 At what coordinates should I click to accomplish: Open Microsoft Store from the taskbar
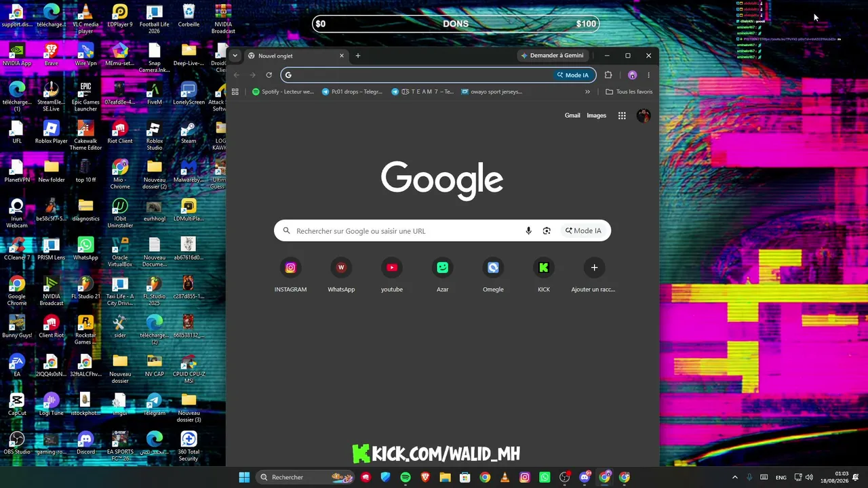[x=465, y=477]
